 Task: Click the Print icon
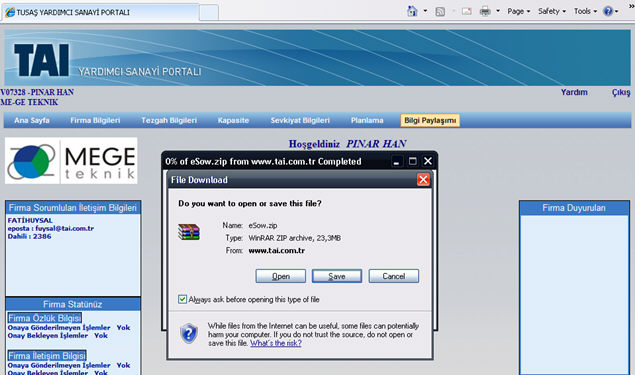click(x=485, y=11)
